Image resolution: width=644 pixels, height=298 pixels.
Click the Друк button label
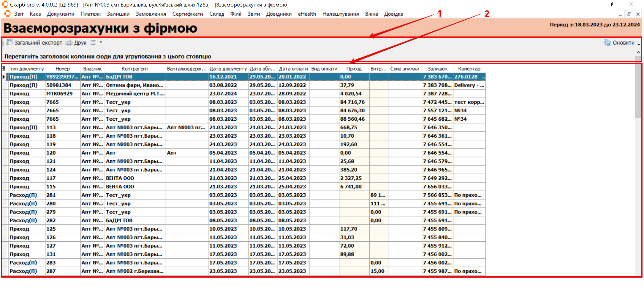pyautogui.click(x=80, y=43)
